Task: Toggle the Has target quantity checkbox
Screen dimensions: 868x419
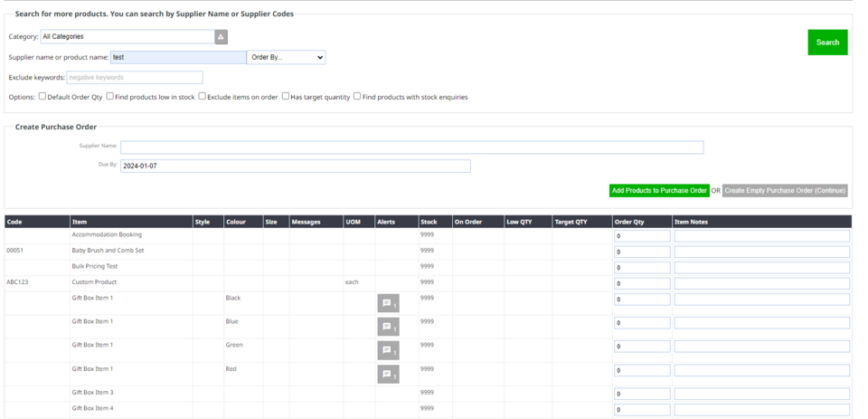Action: (x=285, y=96)
